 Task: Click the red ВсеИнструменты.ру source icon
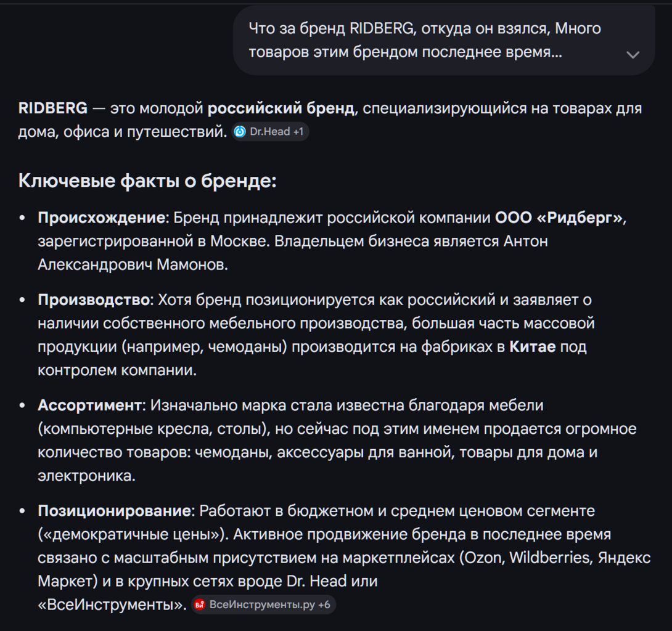pyautogui.click(x=200, y=605)
